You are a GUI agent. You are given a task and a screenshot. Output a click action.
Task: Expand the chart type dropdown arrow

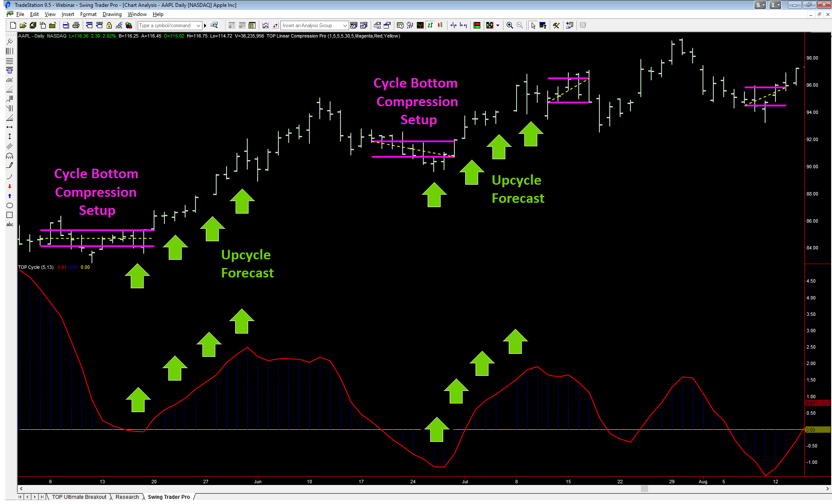tap(498, 25)
